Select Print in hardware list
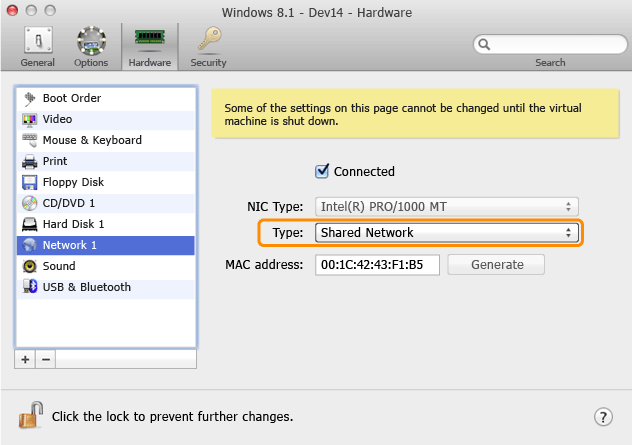 pyautogui.click(x=106, y=161)
